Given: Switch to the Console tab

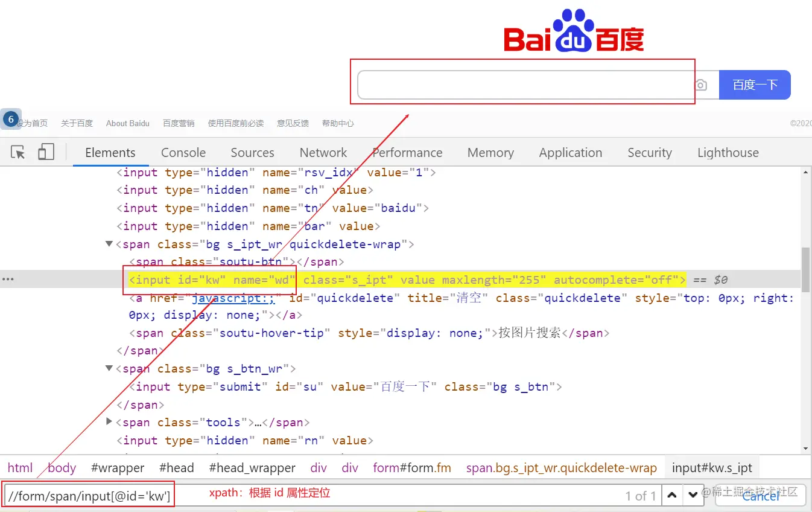Looking at the screenshot, I should (183, 153).
